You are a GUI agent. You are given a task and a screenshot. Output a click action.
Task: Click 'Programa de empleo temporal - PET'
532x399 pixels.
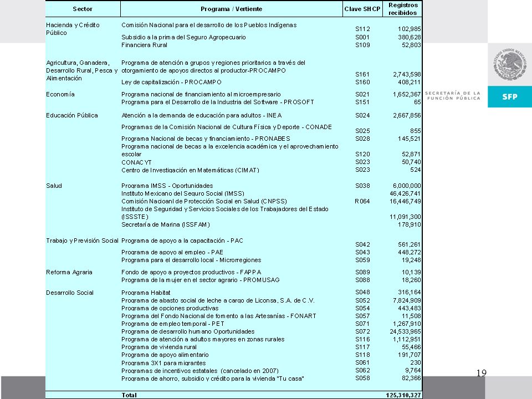[x=173, y=324]
